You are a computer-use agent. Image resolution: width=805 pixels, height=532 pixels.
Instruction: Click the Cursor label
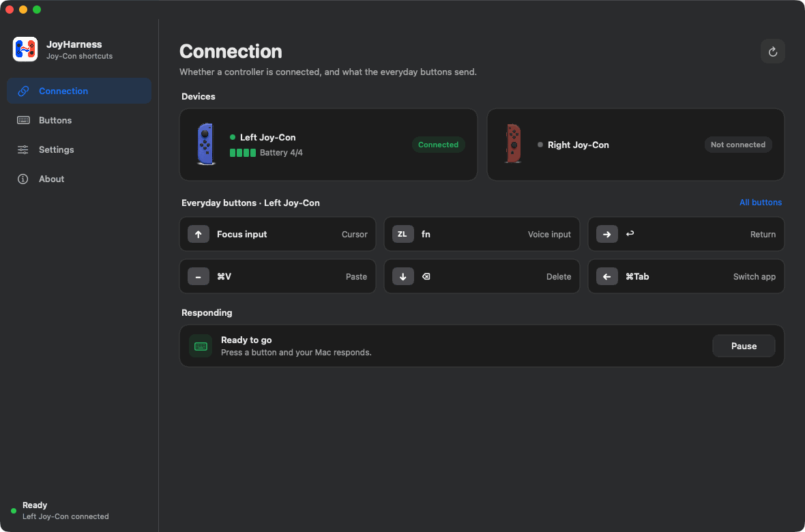(355, 234)
